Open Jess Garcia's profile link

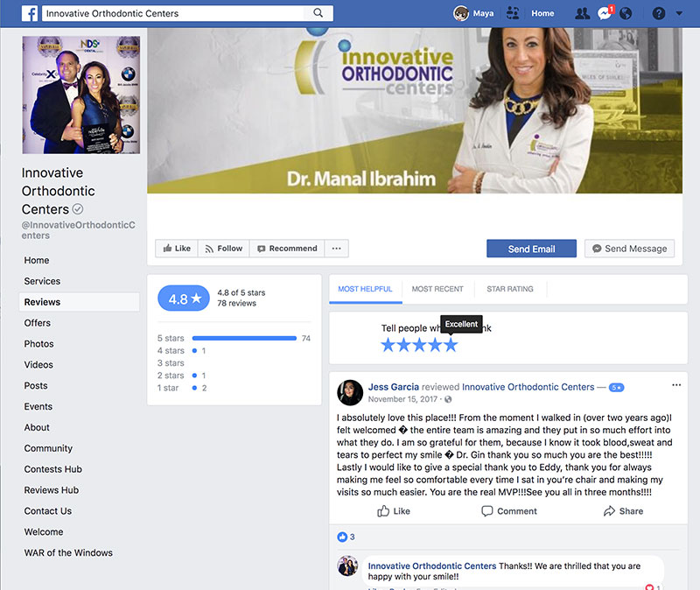(x=393, y=387)
